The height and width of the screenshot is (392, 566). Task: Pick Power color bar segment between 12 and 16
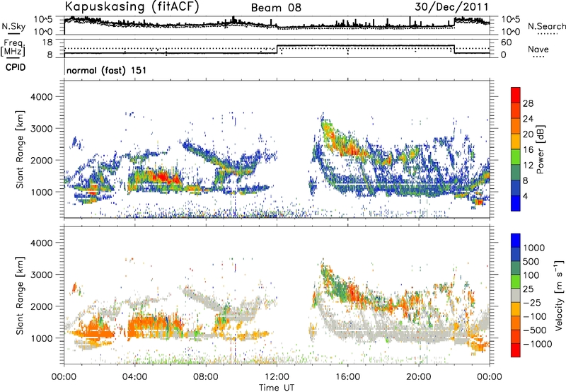[x=516, y=156]
